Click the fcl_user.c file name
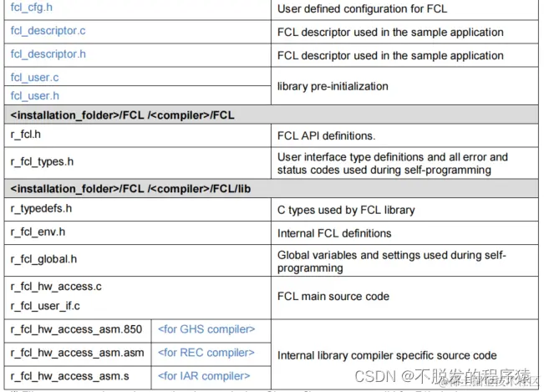 click(x=35, y=78)
